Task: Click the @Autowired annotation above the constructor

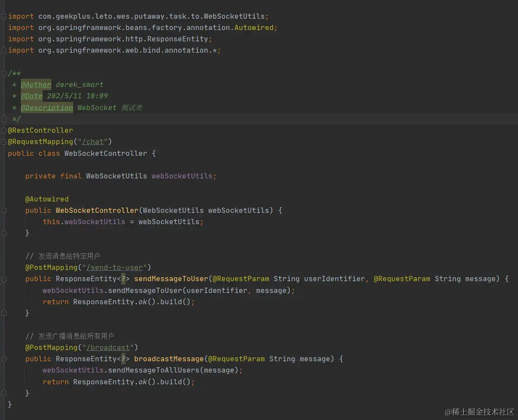Action: click(47, 199)
